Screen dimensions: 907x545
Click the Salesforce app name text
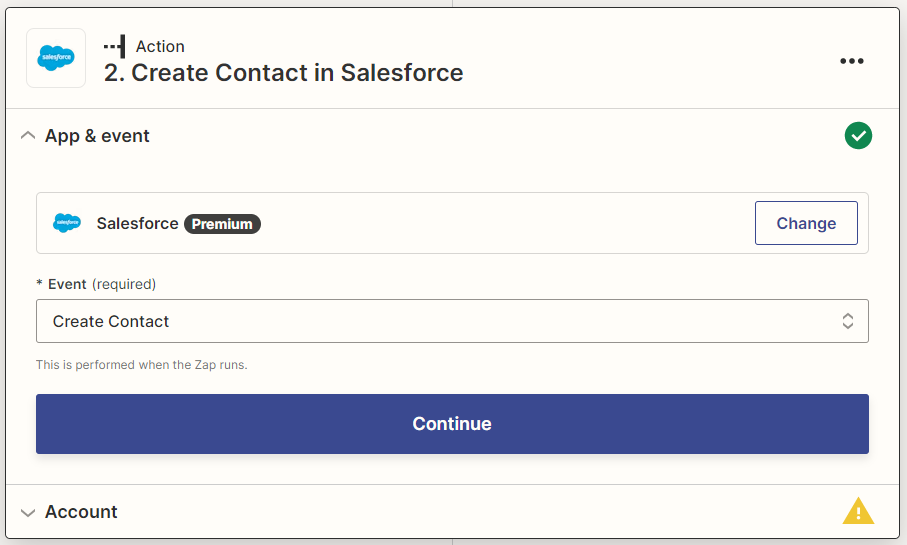click(137, 223)
